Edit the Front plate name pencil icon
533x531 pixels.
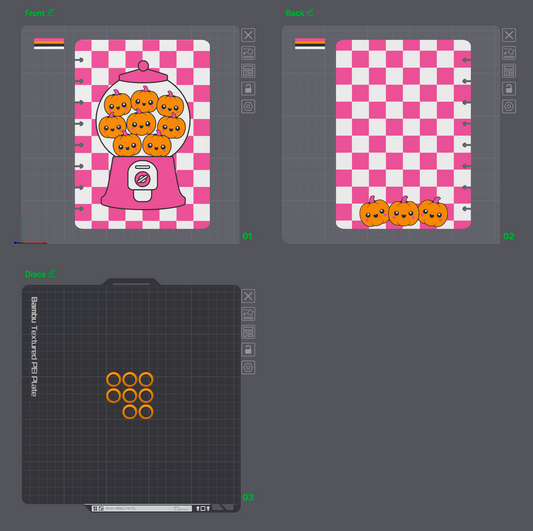51,13
